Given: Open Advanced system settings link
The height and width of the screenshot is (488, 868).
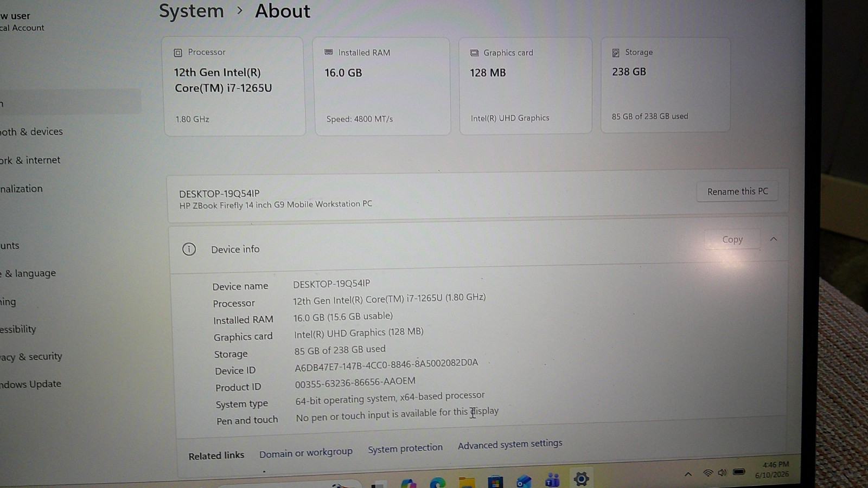Looking at the screenshot, I should click(510, 444).
